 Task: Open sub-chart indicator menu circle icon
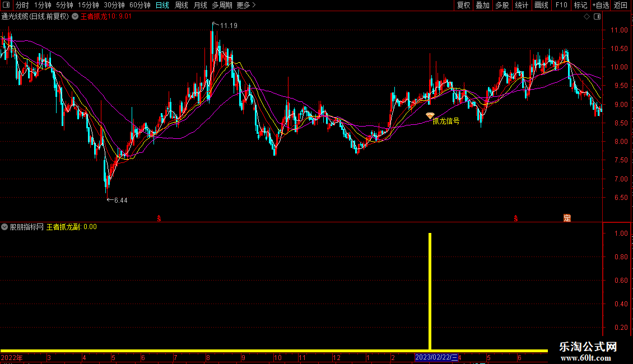(4, 227)
